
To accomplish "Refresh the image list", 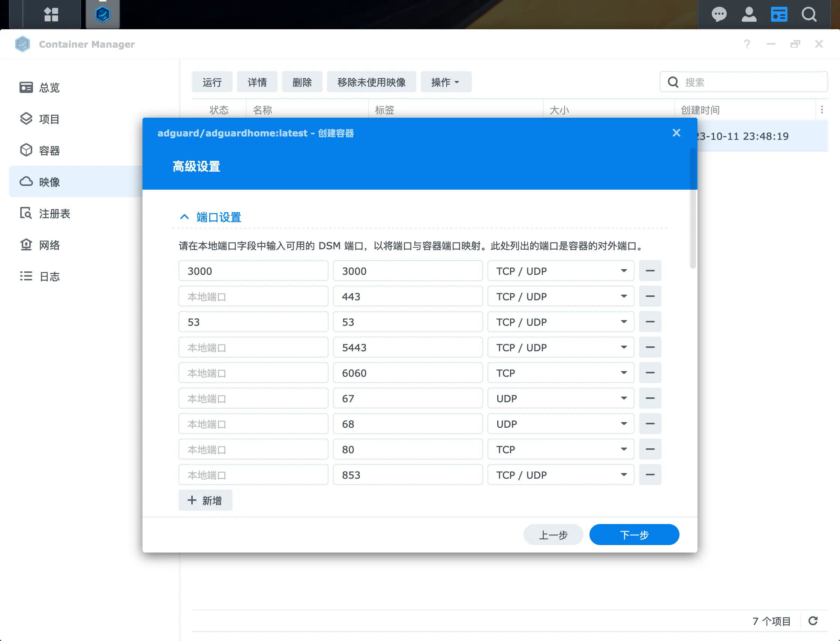I will [x=813, y=621].
